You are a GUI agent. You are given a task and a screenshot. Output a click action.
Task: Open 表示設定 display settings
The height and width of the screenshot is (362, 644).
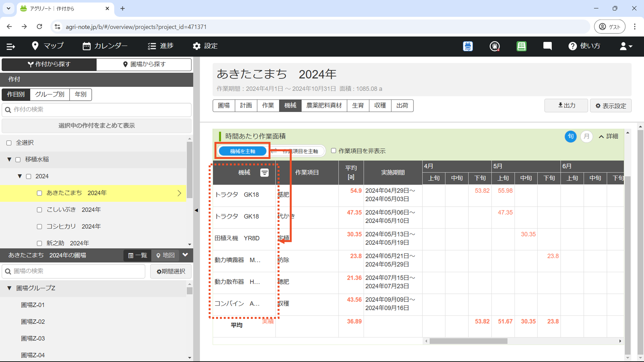pyautogui.click(x=611, y=106)
